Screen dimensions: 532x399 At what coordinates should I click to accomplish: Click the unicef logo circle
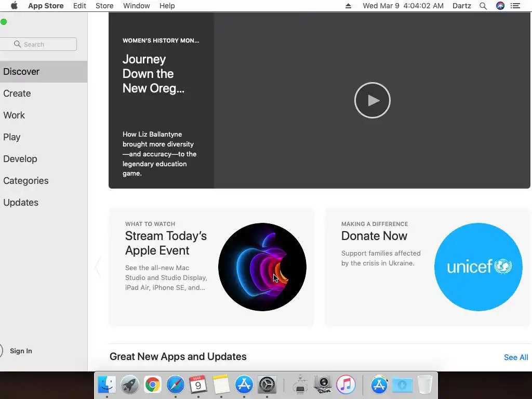pyautogui.click(x=478, y=267)
